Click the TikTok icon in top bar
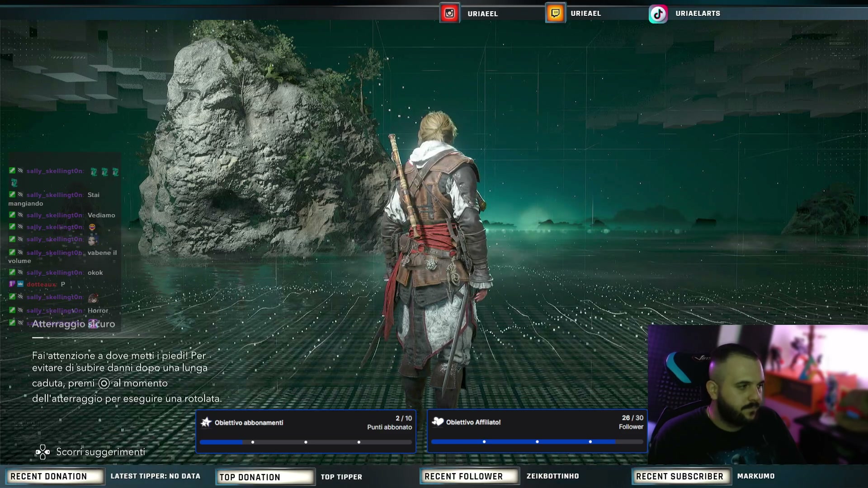This screenshot has width=868, height=488. pos(658,14)
